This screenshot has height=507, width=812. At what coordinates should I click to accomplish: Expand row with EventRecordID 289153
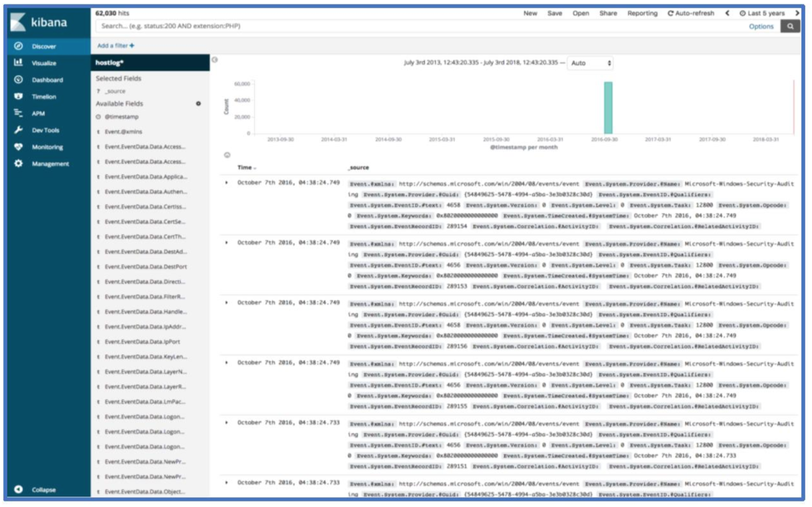pos(227,242)
